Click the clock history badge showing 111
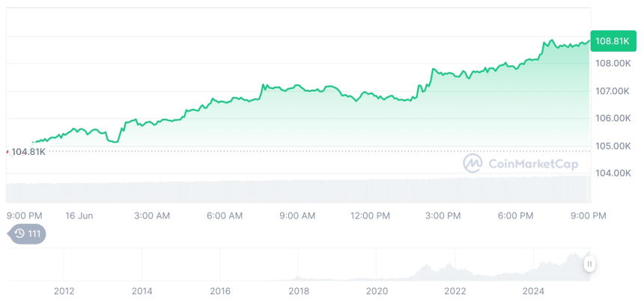 pos(28,234)
